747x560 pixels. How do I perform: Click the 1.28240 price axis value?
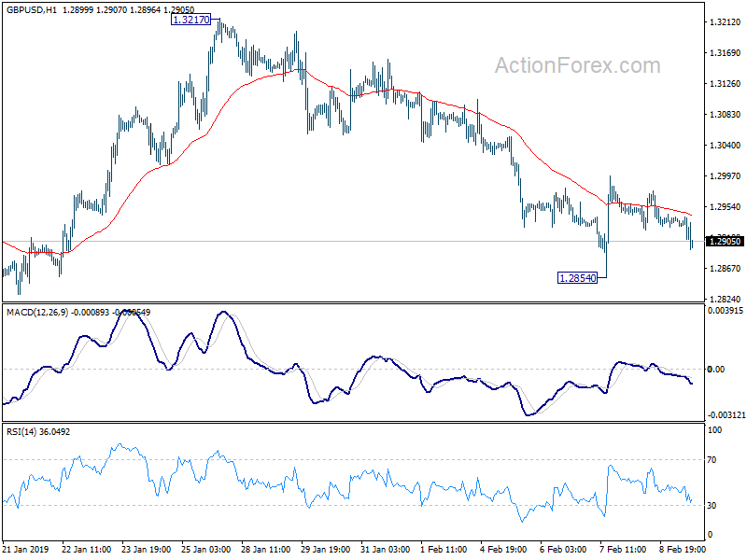(726, 299)
